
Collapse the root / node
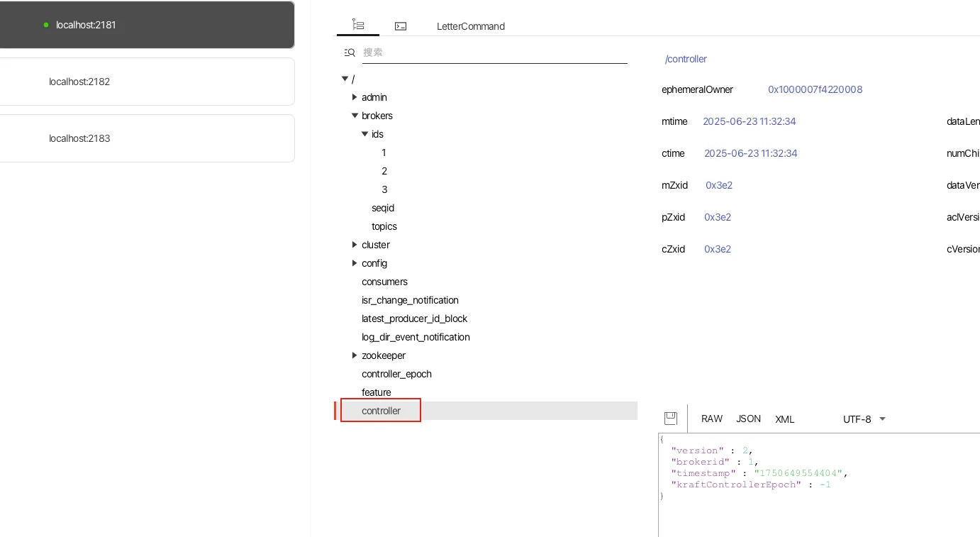pyautogui.click(x=345, y=79)
